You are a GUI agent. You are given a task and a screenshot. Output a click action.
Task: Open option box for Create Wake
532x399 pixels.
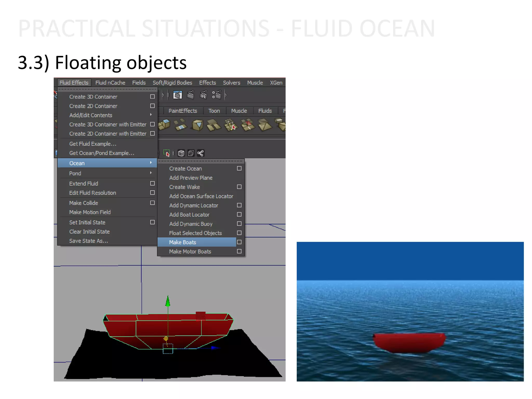point(239,187)
